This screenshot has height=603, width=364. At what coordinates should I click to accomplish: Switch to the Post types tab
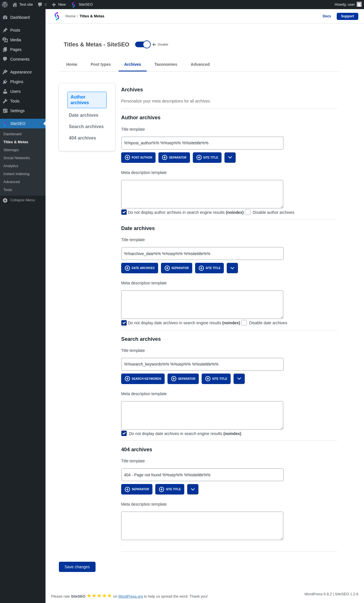pos(101,64)
